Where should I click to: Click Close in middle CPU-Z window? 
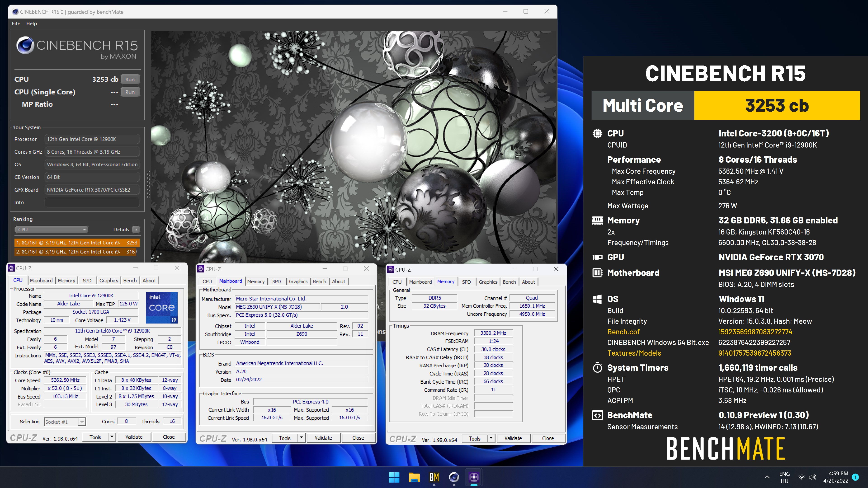tap(358, 438)
